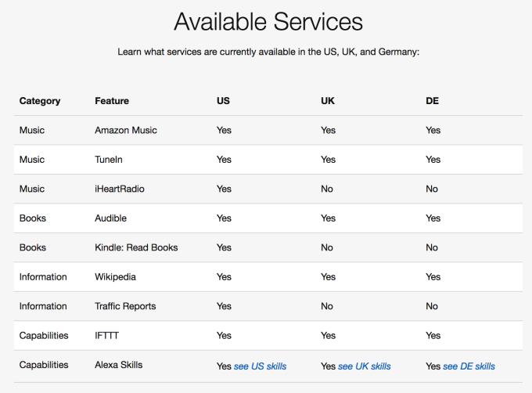Click the UK column header

pos(328,101)
